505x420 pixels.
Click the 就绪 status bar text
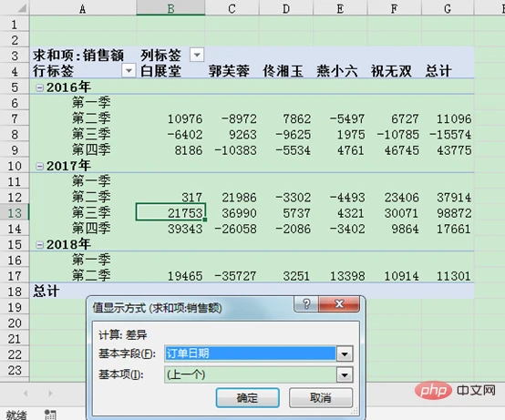coord(16,415)
